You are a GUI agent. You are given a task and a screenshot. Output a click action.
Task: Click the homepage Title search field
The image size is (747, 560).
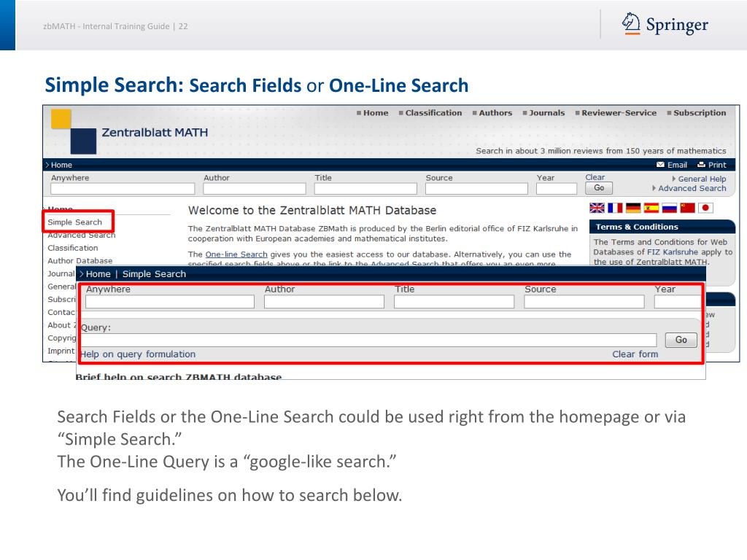coord(365,189)
